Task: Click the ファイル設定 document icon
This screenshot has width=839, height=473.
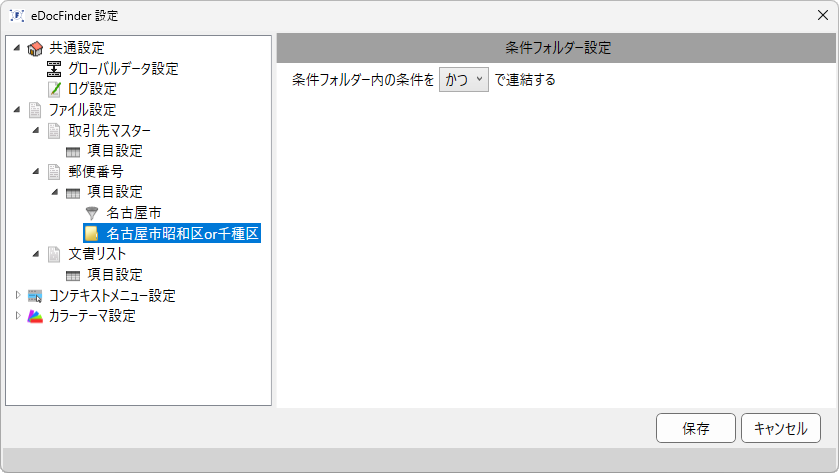Action: coord(35,110)
